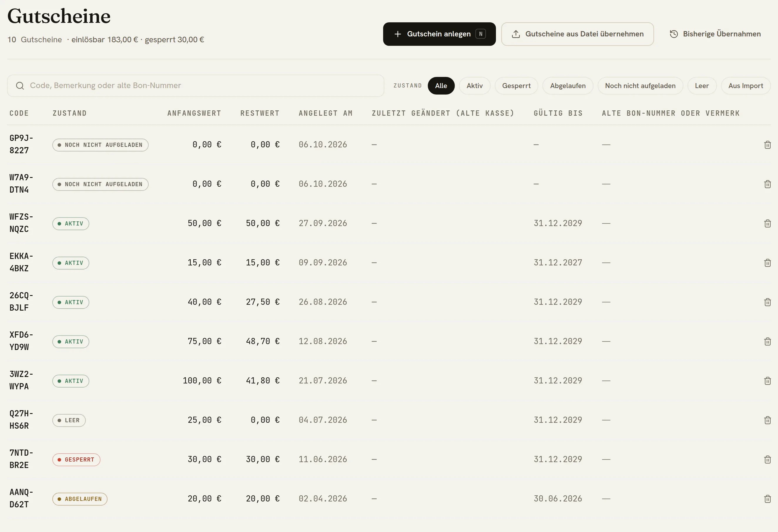Delete voucher GP9J-8227 via trash icon

(x=767, y=144)
